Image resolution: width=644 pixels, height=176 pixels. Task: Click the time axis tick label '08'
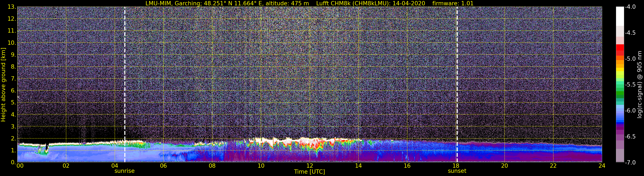coord(212,166)
